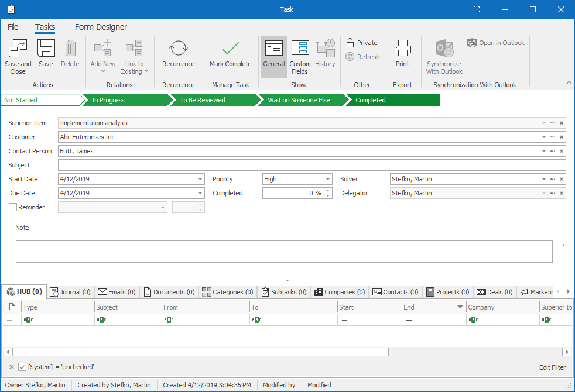This screenshot has width=575, height=392.
Task: Click the Edit Filter button
Action: point(552,367)
